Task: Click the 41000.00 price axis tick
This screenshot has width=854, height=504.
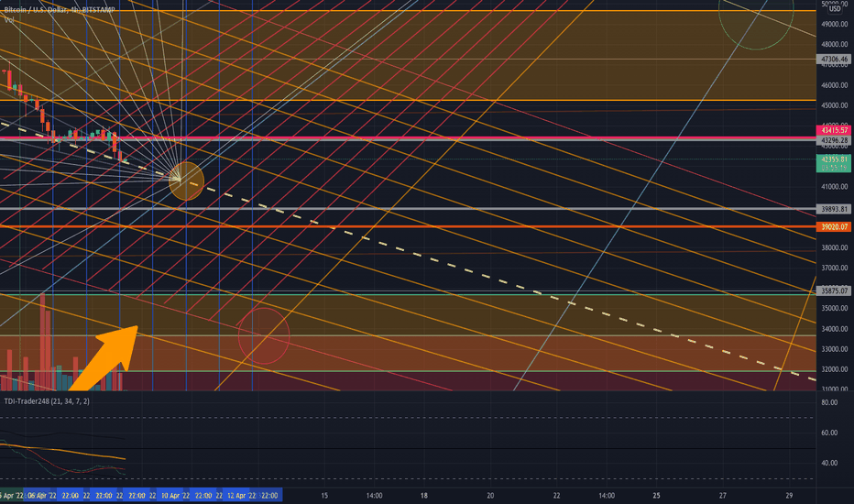Action: pos(835,186)
